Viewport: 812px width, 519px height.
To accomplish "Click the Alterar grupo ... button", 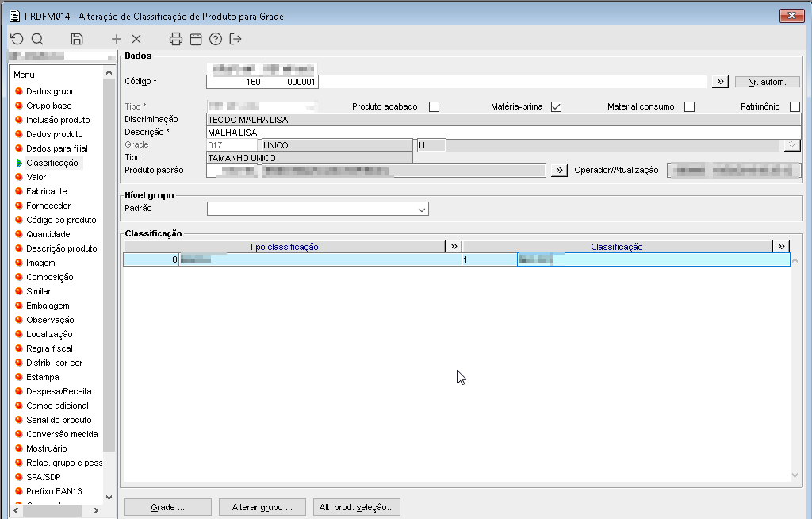I will 262,507.
